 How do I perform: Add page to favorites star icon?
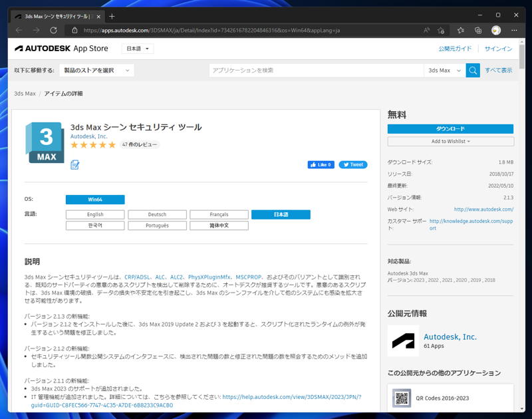441,30
